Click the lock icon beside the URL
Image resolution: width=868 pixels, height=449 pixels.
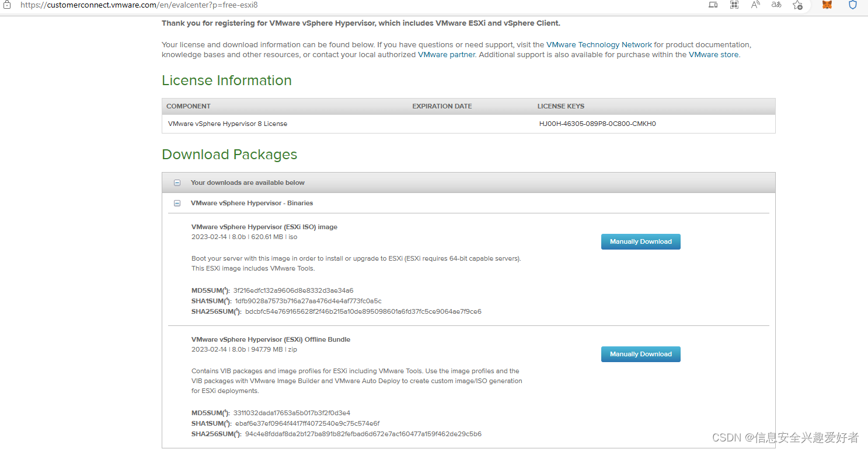[7, 5]
